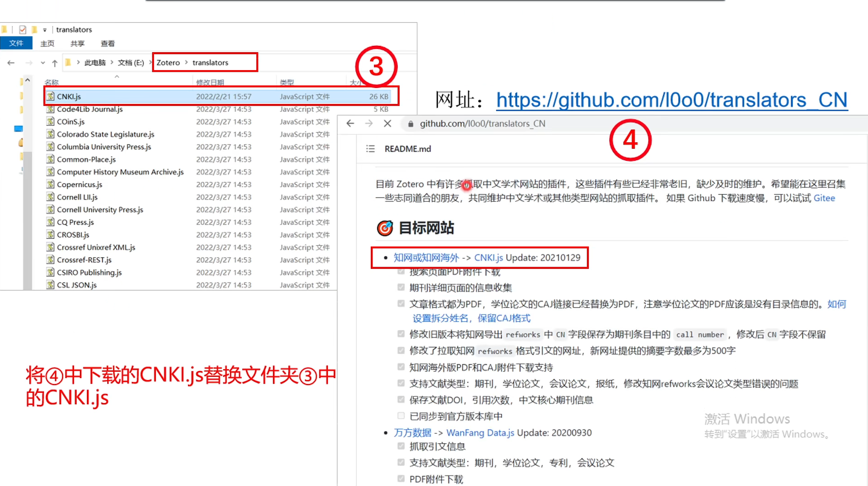Click the folder icon in Explorer's address bar

coord(67,62)
